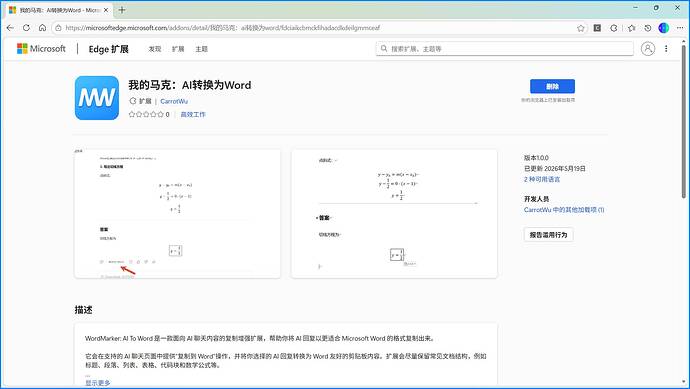Click the 已更新 date text

[x=554, y=169]
